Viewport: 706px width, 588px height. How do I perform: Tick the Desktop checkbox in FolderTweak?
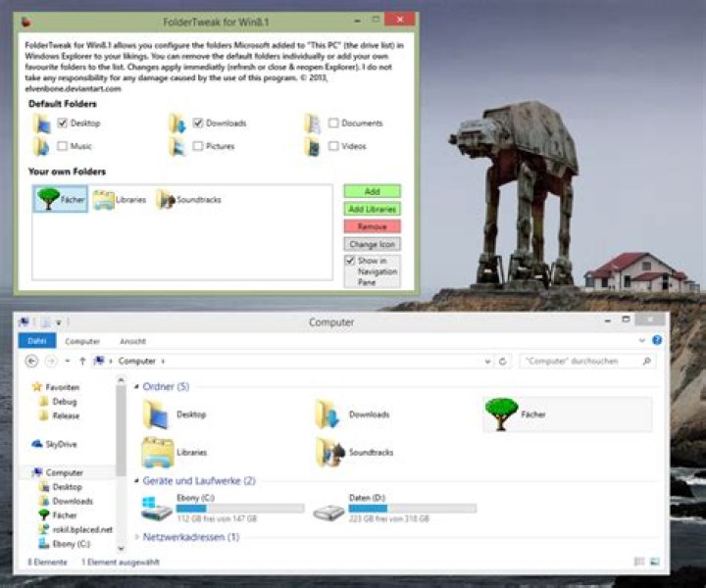[x=63, y=122]
